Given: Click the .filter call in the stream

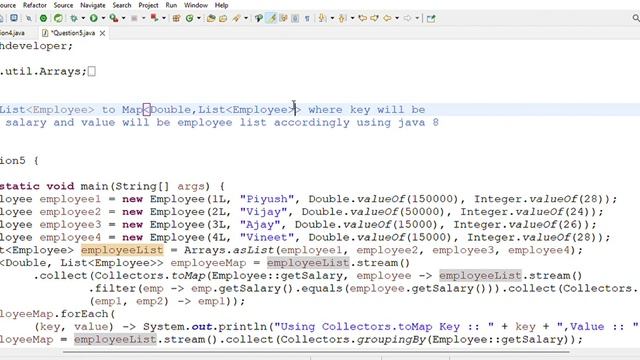Looking at the screenshot, I should coord(112,288).
